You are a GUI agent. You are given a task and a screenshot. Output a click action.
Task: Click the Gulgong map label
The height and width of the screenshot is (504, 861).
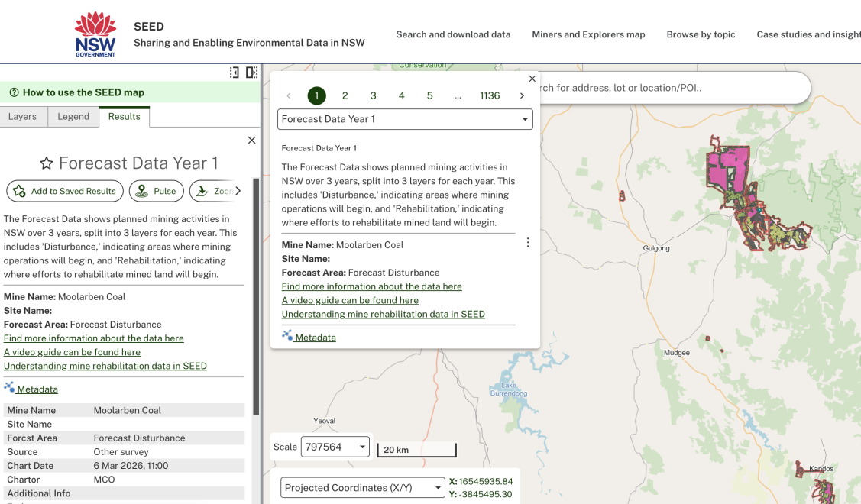(x=656, y=248)
